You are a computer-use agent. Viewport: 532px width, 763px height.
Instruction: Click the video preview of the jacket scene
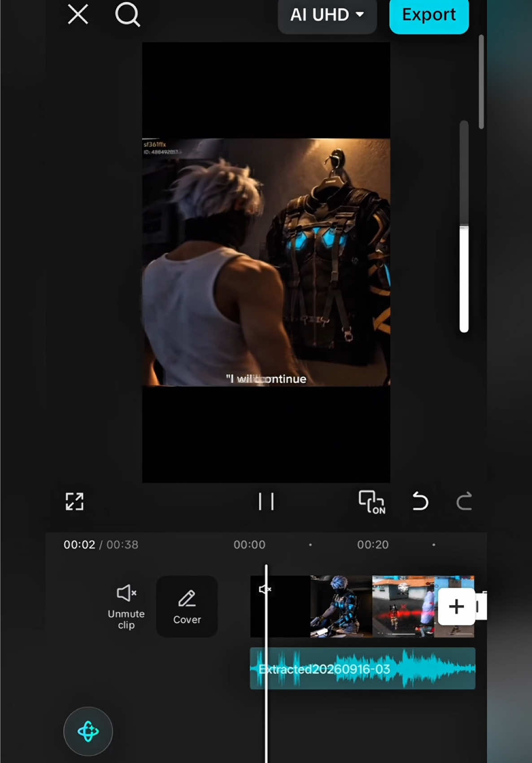[x=266, y=262]
